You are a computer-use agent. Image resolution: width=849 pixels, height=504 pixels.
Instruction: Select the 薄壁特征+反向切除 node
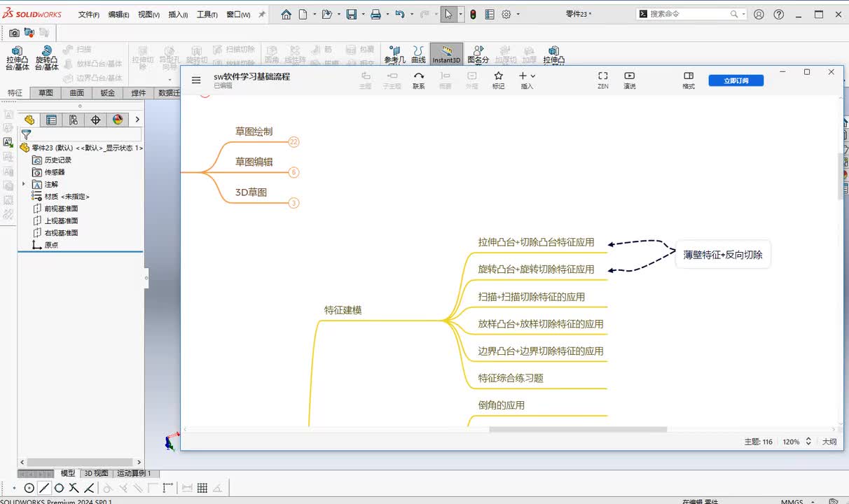point(723,255)
